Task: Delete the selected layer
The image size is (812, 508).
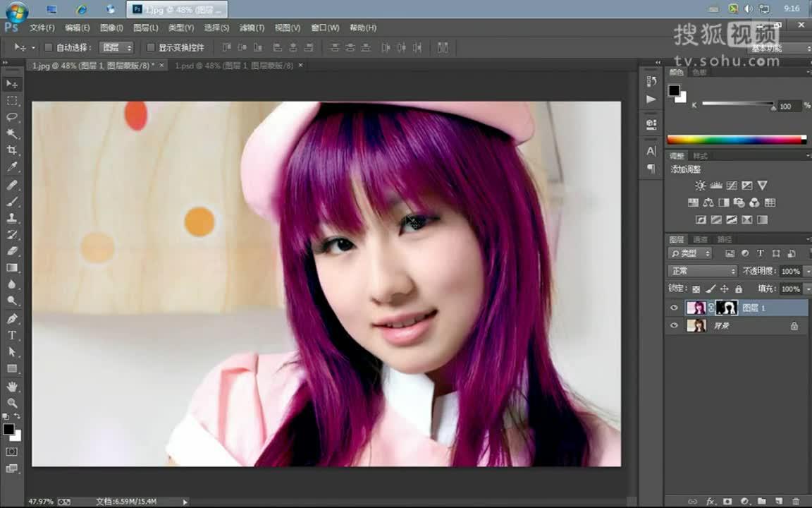Action: tap(796, 501)
